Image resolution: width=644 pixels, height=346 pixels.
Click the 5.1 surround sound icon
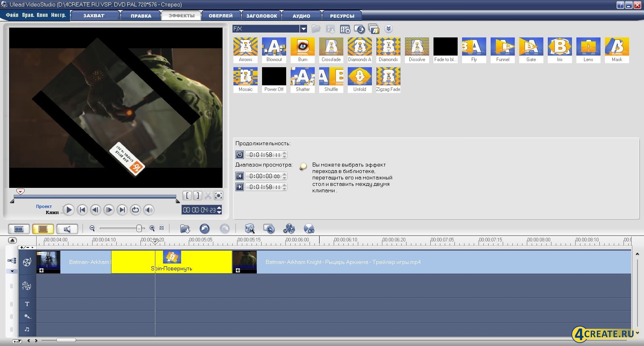(x=309, y=229)
